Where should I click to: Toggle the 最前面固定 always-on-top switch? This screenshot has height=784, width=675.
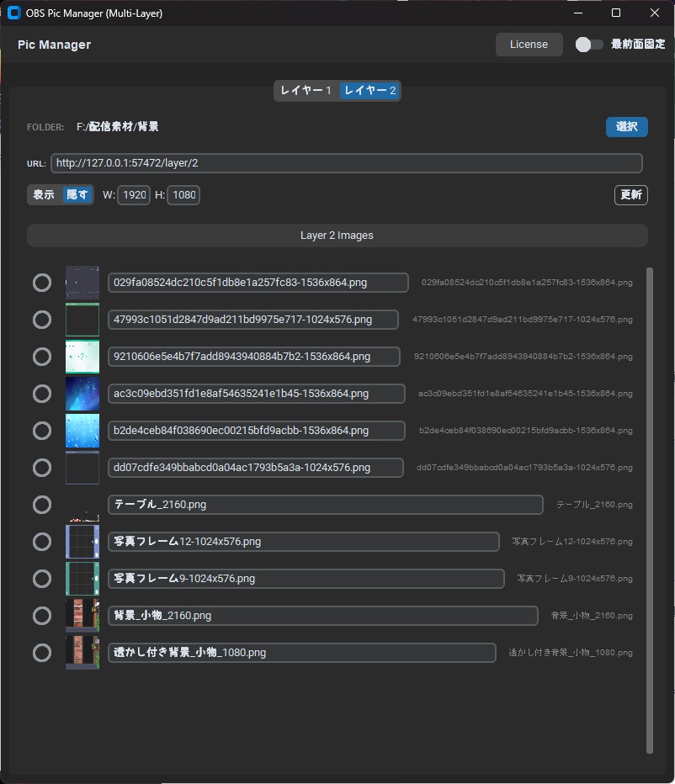coord(589,45)
